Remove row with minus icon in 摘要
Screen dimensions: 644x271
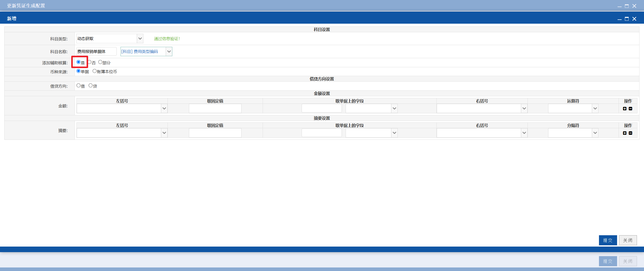coord(630,133)
